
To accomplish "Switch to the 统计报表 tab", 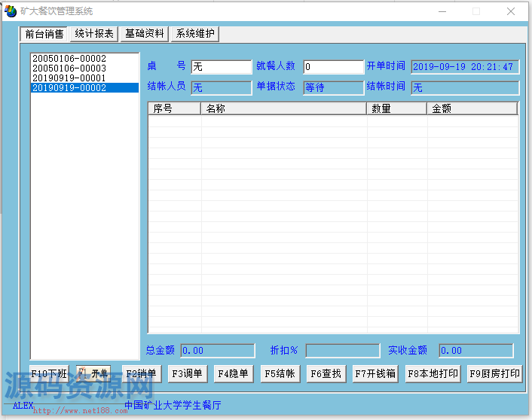I will coord(94,34).
